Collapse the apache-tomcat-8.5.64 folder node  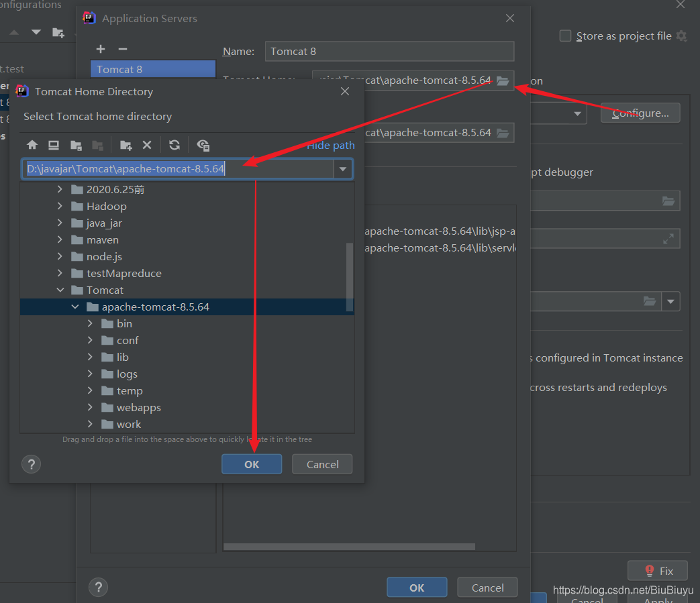(x=75, y=307)
